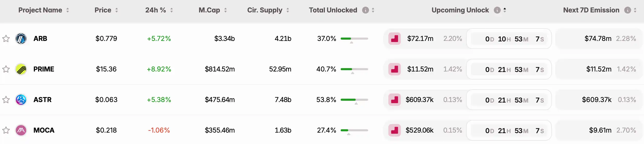Screen dimensions: 644x144
Task: Toggle the star for PRIME
Action: point(6,69)
